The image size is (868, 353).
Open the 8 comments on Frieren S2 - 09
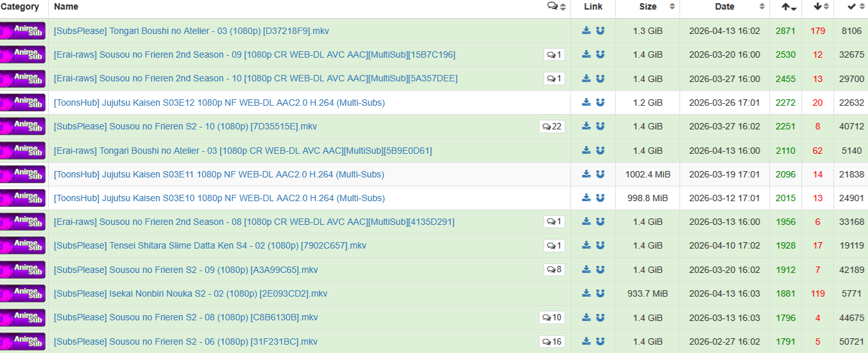click(x=554, y=270)
